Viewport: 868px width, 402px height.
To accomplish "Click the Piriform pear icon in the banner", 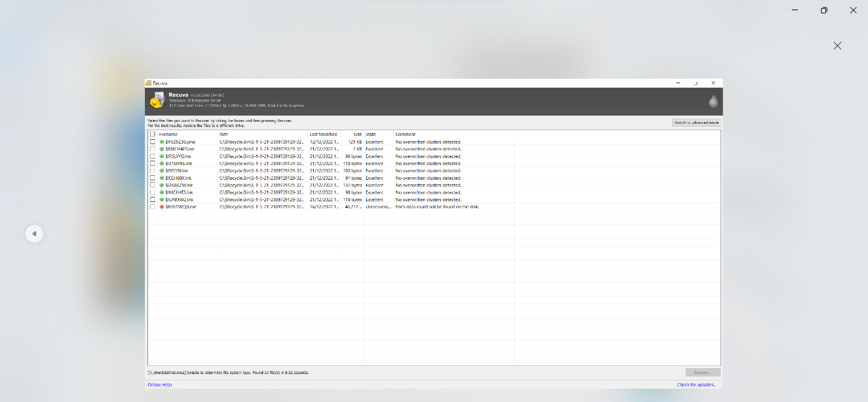I will (713, 101).
